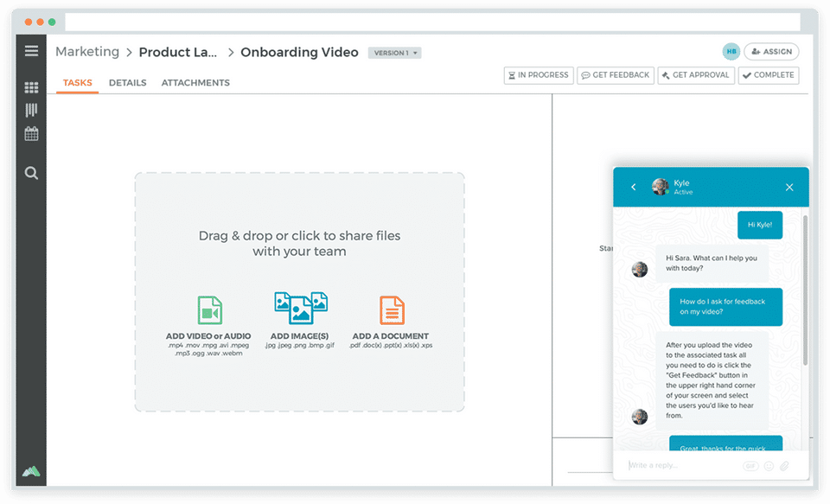Mark the task as In Progress
Viewport: 830px width, 504px height.
[x=539, y=75]
